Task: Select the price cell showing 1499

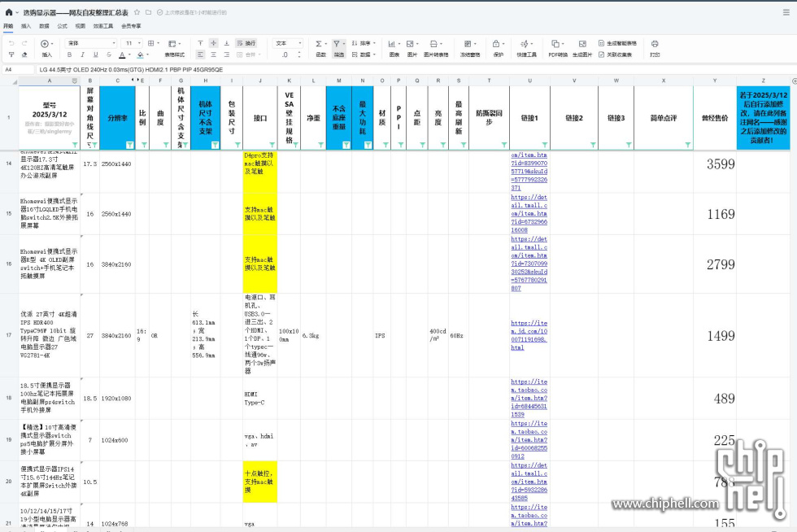Action: pos(715,335)
